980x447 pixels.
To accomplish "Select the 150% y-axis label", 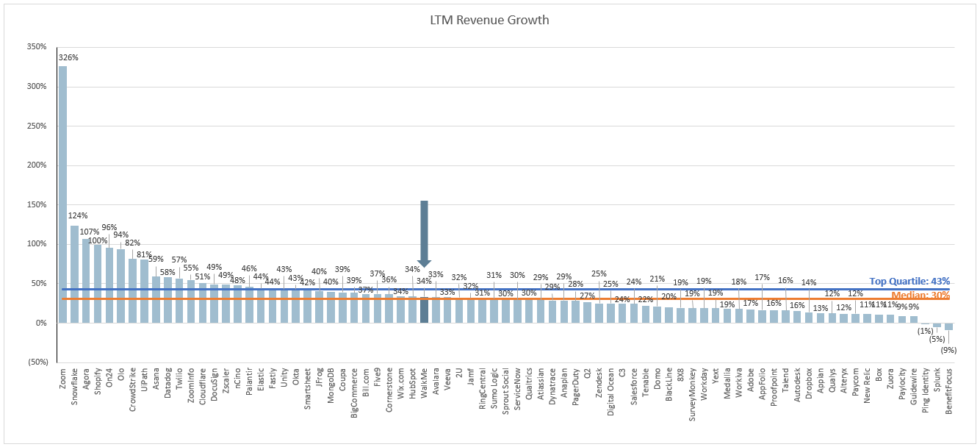I will [37, 204].
